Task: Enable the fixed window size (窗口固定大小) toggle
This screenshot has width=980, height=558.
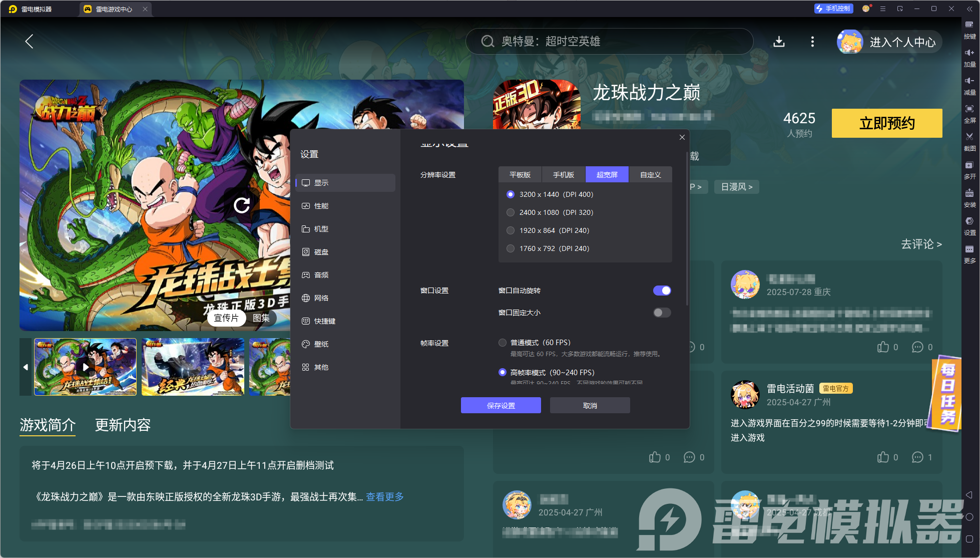Action: pos(662,313)
